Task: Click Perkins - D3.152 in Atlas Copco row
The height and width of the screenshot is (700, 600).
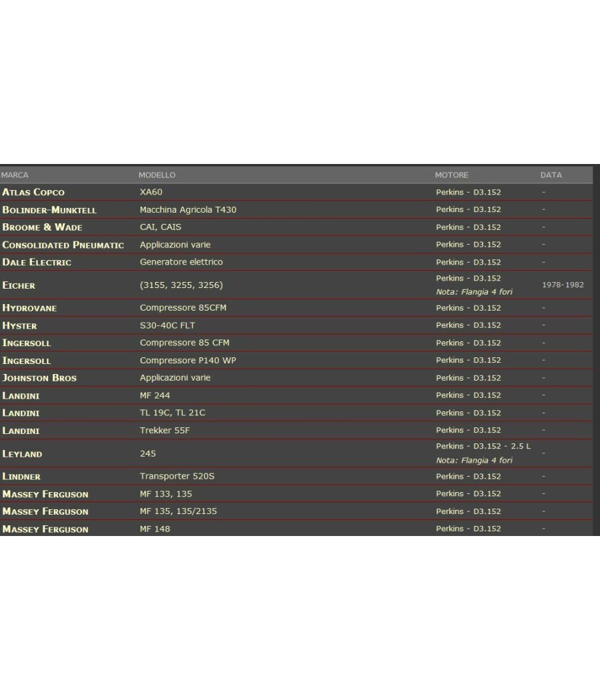Action: coord(468,193)
